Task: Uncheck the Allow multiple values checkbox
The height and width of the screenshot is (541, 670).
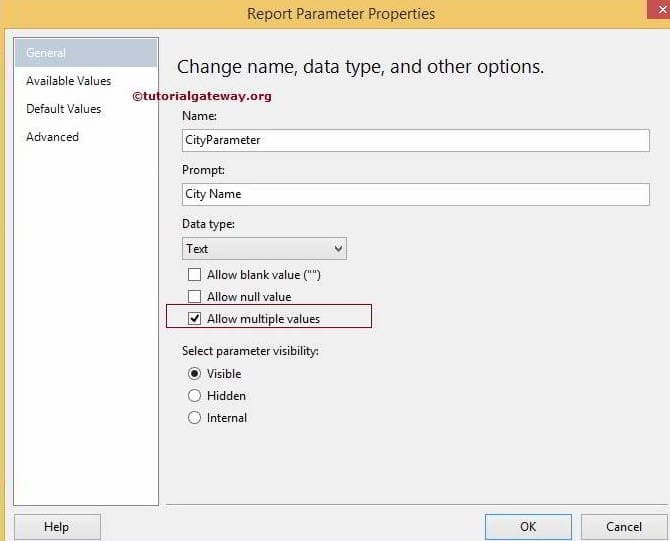Action: (x=195, y=319)
